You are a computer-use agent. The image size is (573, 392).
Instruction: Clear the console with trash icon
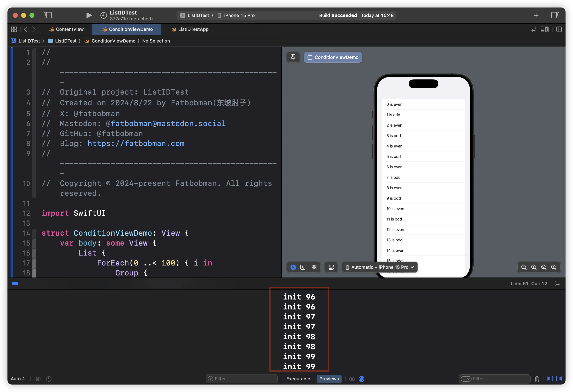[537, 379]
